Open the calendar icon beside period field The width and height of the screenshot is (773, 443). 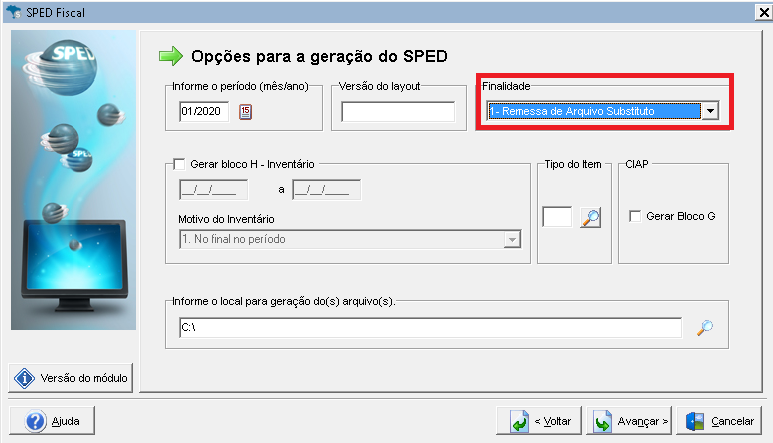click(x=245, y=112)
